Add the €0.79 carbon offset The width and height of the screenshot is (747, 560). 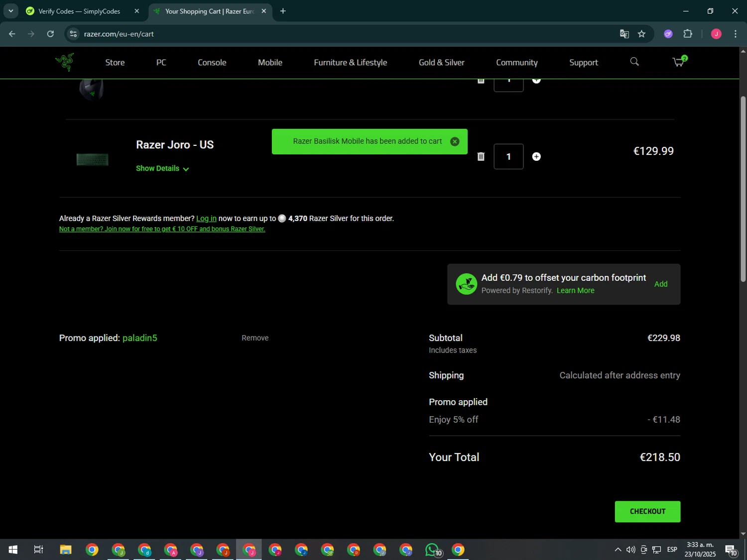[661, 284]
